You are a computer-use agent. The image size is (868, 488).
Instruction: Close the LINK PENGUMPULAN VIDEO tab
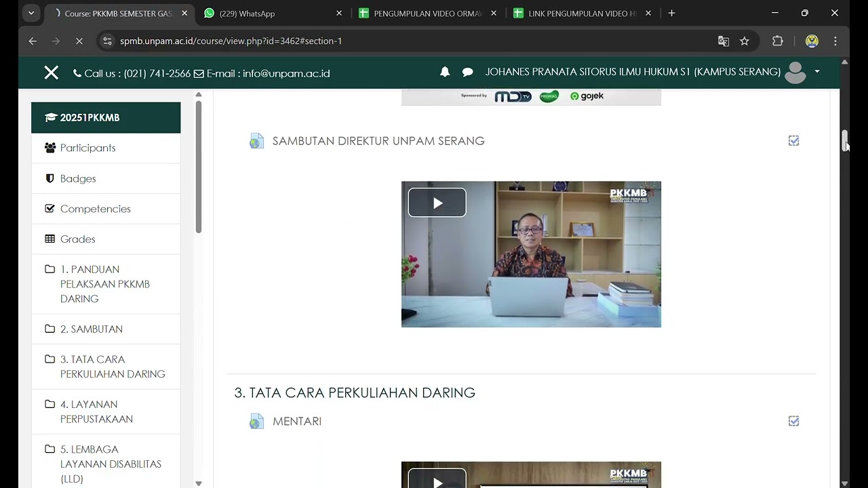[x=648, y=13]
